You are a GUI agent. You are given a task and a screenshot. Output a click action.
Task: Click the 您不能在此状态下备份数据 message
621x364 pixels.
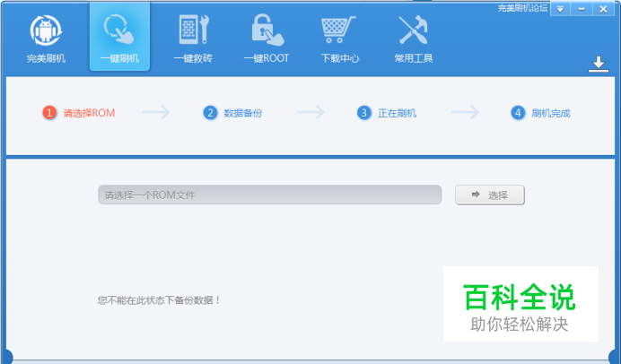point(159,300)
